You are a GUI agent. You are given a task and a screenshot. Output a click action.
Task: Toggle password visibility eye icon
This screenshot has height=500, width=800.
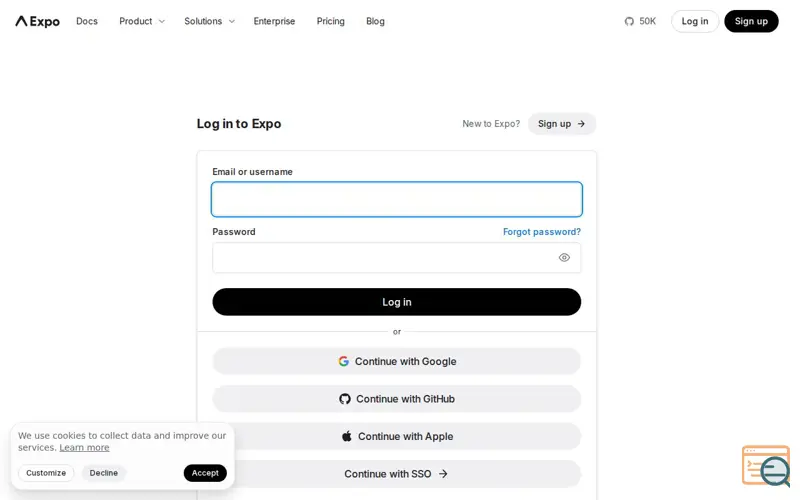tap(564, 258)
